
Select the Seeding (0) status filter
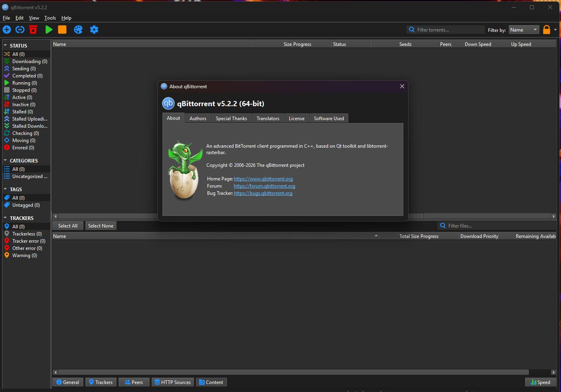pyautogui.click(x=26, y=69)
